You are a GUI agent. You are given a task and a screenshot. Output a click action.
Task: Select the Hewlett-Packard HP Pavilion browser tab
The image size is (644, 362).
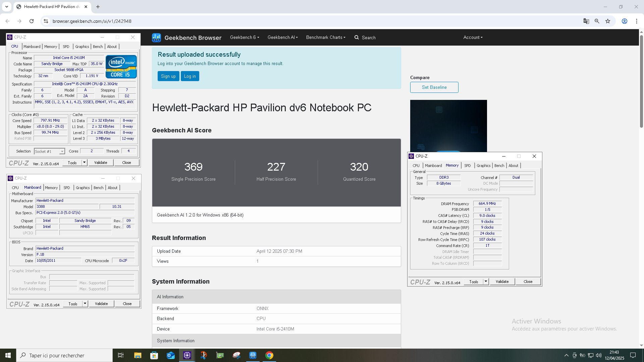pyautogui.click(x=52, y=7)
